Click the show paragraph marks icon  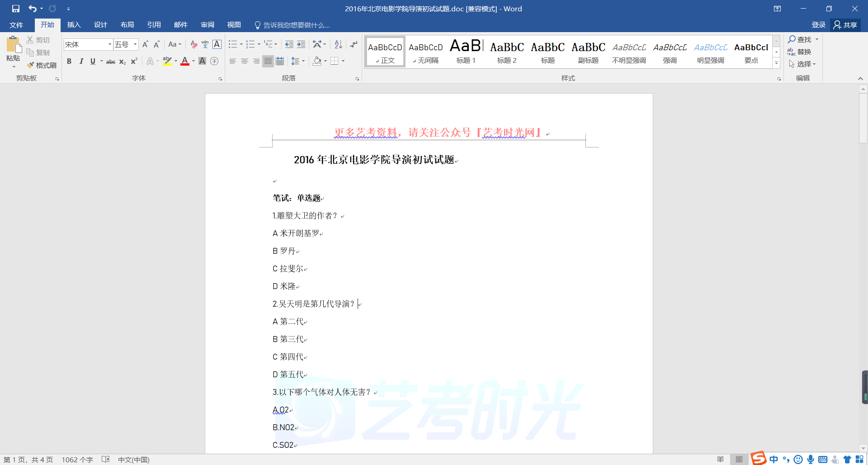click(354, 44)
